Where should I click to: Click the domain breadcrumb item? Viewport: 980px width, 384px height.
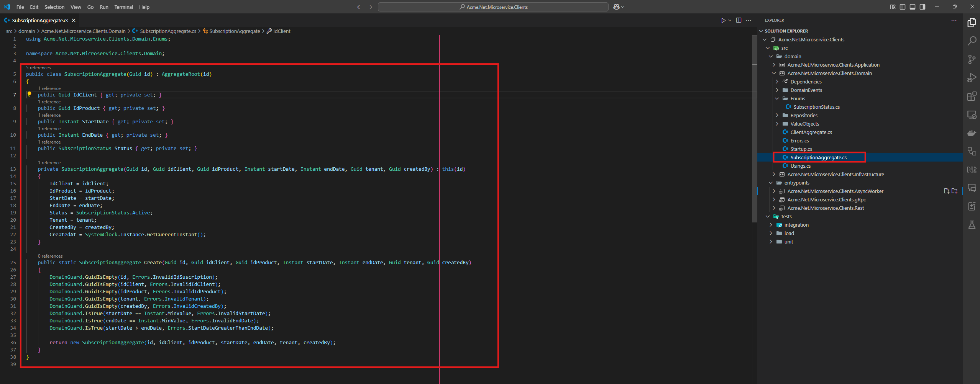[26, 31]
